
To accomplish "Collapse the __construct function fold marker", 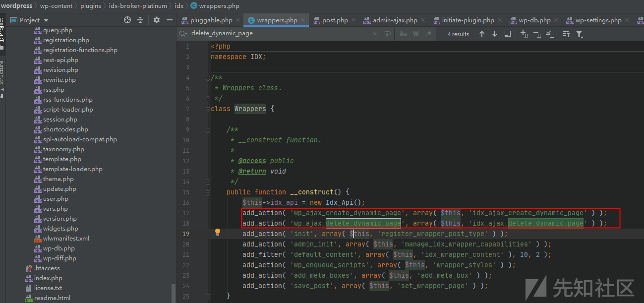I will (209, 192).
